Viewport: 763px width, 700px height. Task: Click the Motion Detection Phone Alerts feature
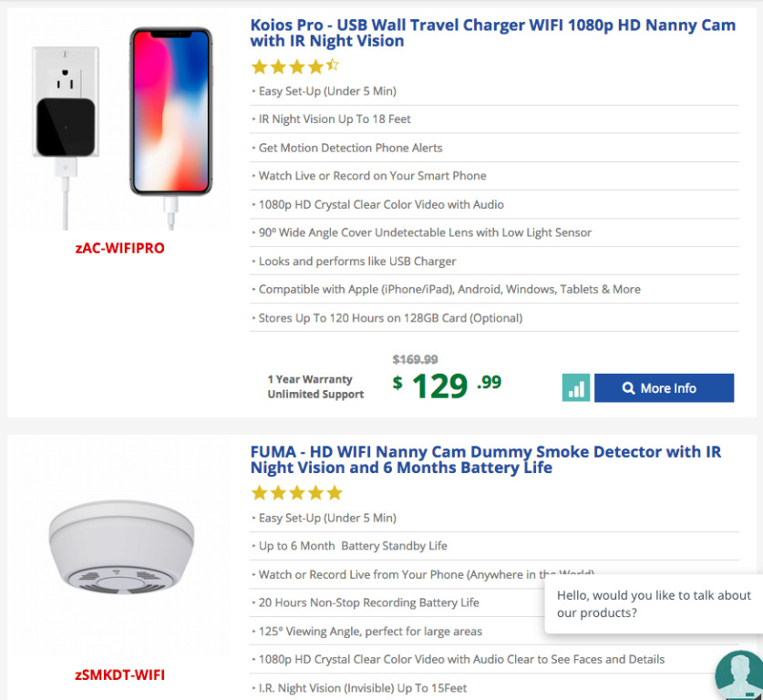click(x=350, y=148)
